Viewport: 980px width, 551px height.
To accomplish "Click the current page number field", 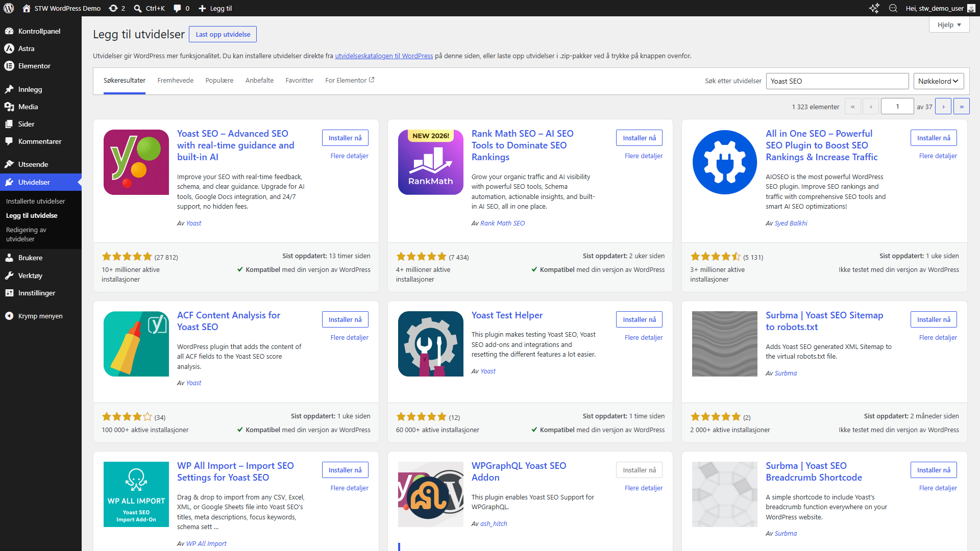I will (x=897, y=106).
